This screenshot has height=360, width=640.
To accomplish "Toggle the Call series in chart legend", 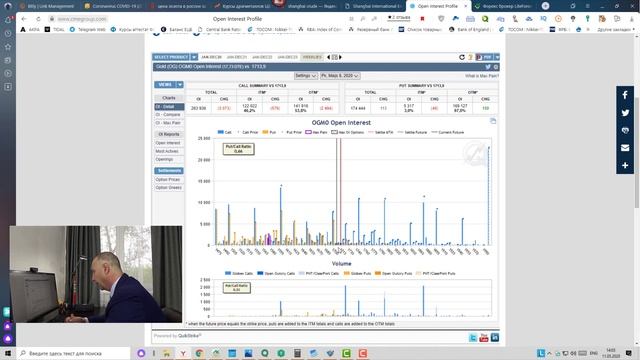I will point(224,132).
